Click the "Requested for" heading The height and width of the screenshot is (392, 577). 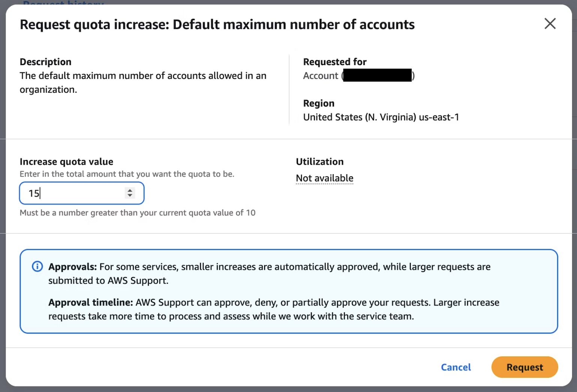coord(335,62)
